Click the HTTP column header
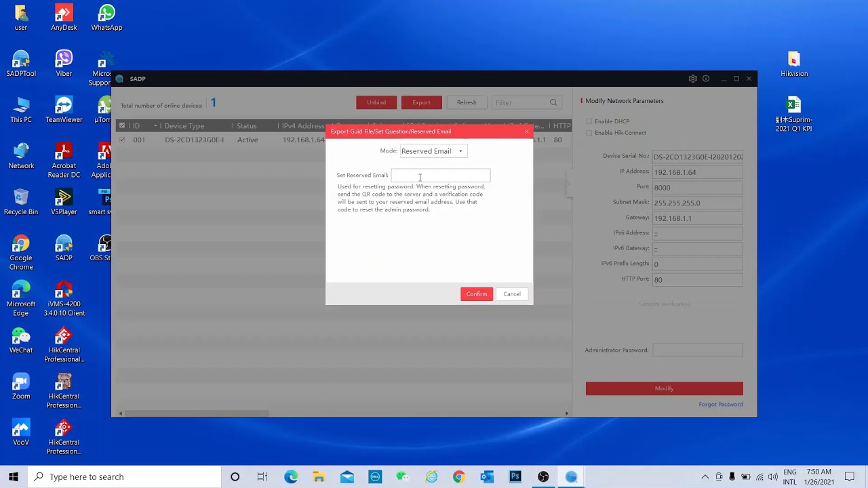868x488 pixels. tap(561, 126)
